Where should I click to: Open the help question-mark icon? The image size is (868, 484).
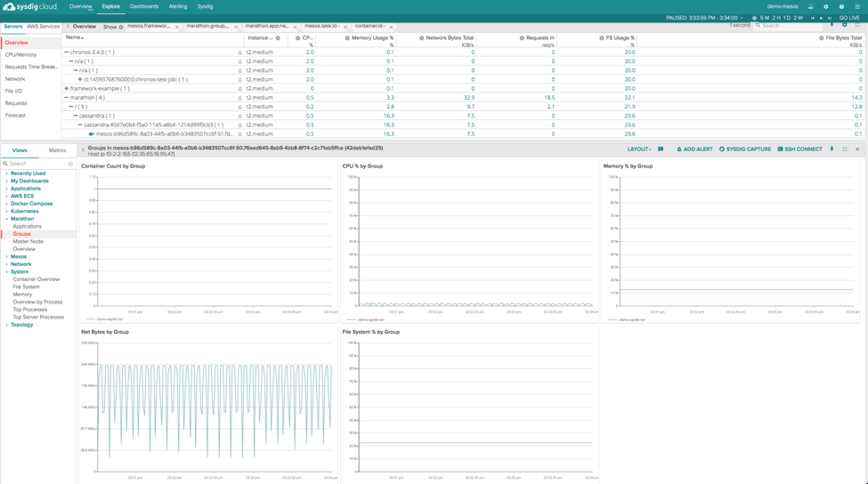841,6
